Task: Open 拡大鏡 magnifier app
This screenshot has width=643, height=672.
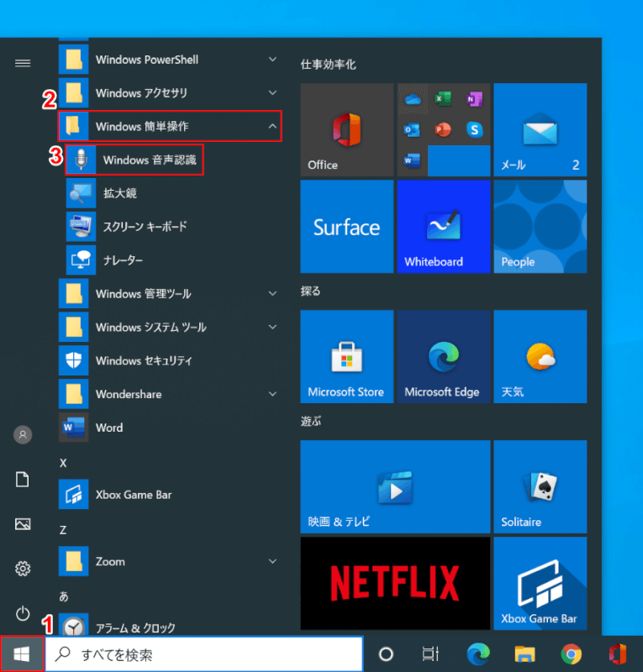Action: pos(171,193)
